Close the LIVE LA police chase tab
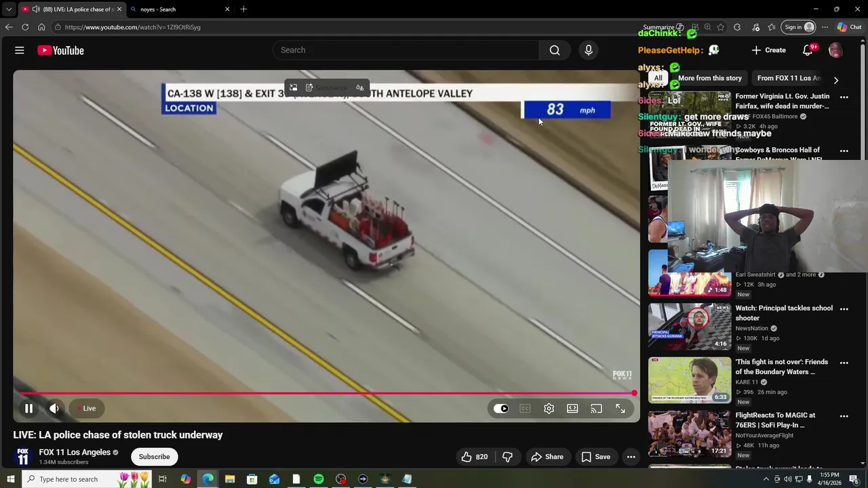This screenshot has width=868, height=488. pos(119,9)
